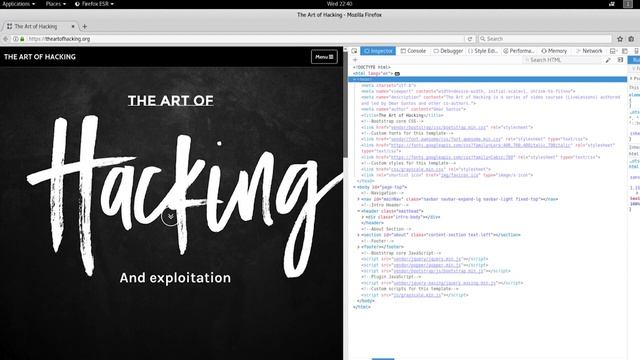Switch to the Network tab

click(x=589, y=51)
